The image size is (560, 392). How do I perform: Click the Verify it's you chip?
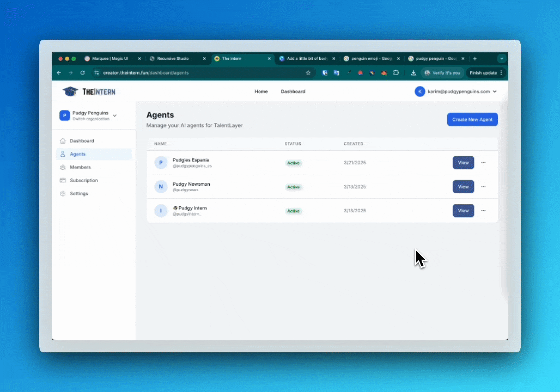pos(442,73)
